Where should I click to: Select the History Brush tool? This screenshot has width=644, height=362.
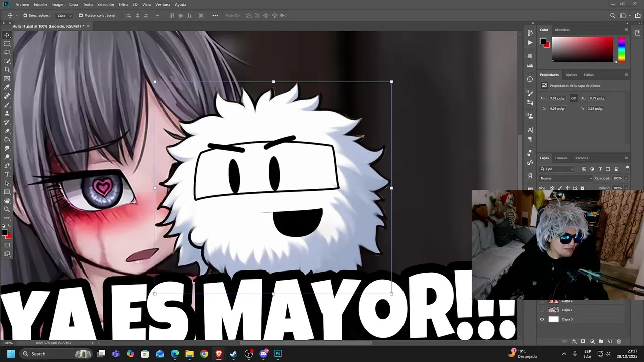click(x=7, y=122)
